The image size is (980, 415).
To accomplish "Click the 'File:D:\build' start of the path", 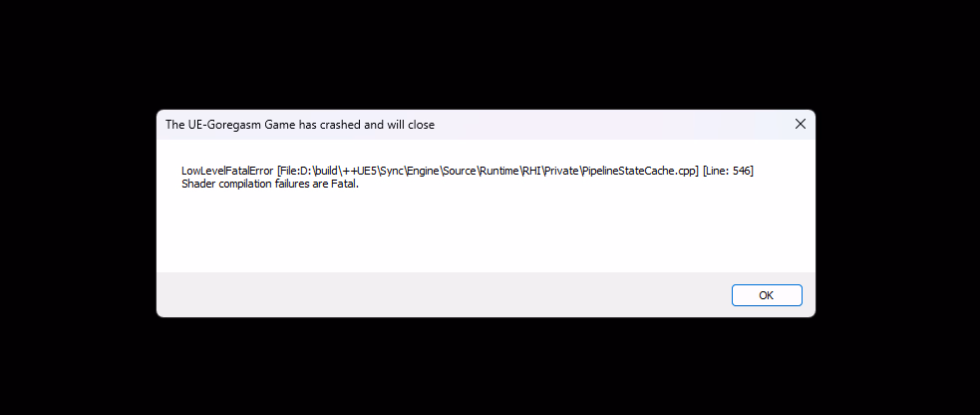I will (x=310, y=172).
